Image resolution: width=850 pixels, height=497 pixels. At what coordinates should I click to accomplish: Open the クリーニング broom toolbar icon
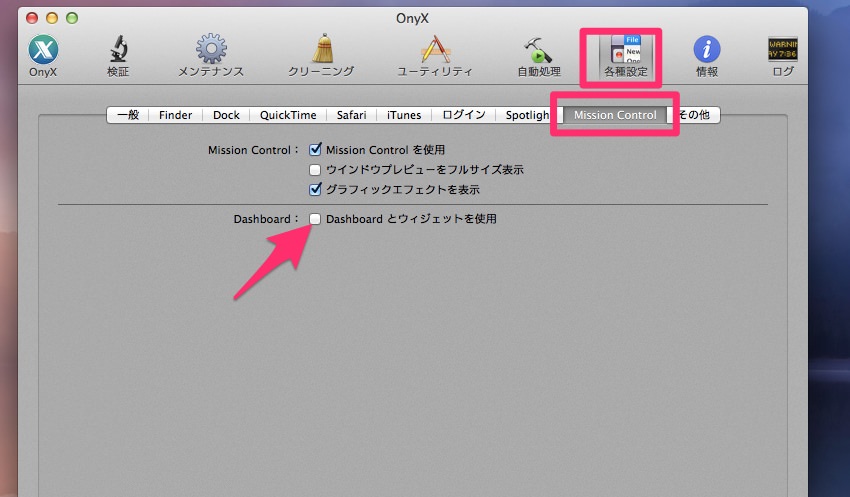pos(321,55)
